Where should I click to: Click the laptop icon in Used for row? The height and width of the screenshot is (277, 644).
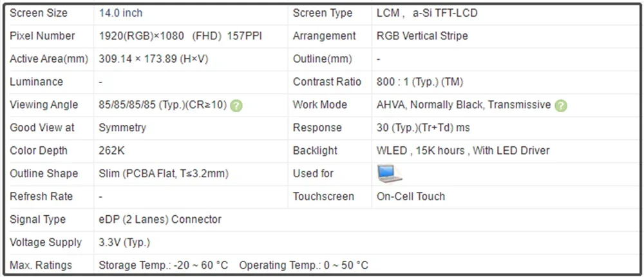click(x=389, y=173)
